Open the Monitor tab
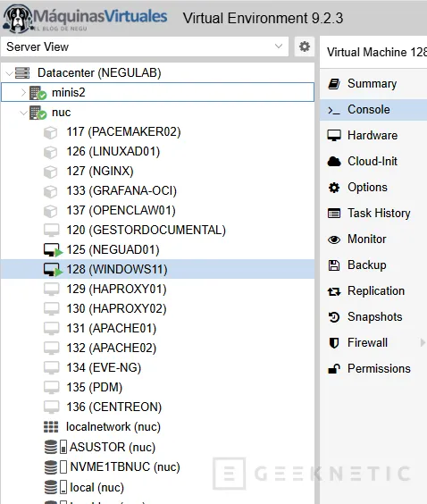Image resolution: width=427 pixels, height=504 pixels. click(373, 239)
